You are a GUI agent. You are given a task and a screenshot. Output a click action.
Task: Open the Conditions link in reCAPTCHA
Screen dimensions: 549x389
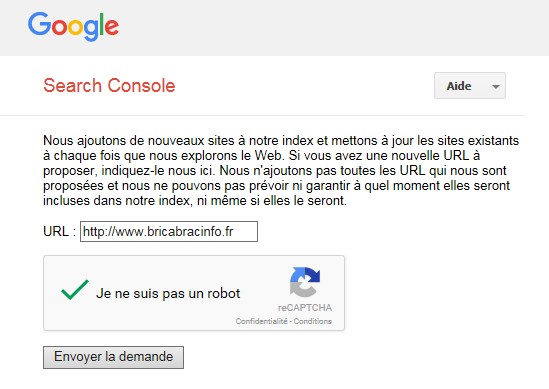(x=312, y=321)
